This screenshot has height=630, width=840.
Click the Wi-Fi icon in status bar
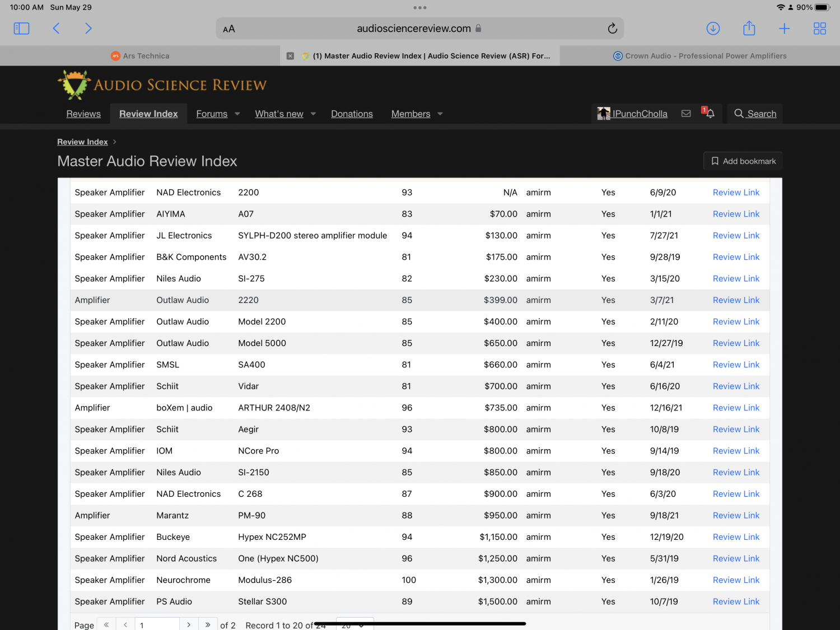pos(781,7)
